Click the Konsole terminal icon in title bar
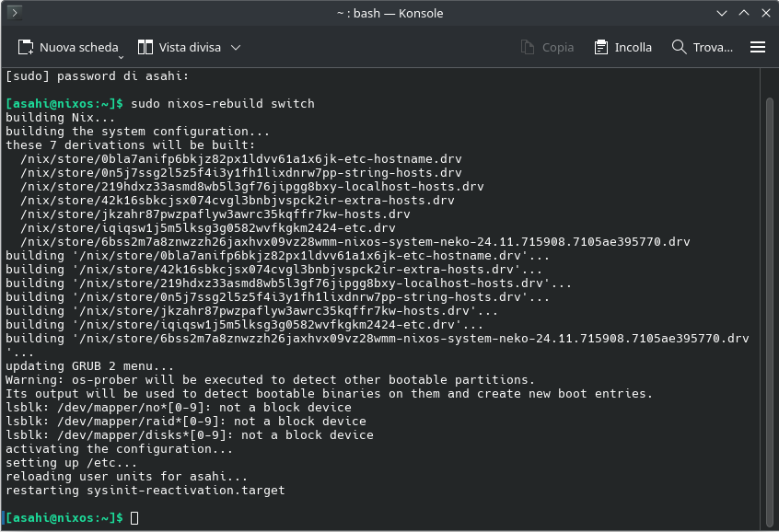Screen dimensions: 779x532 (x=16, y=13)
